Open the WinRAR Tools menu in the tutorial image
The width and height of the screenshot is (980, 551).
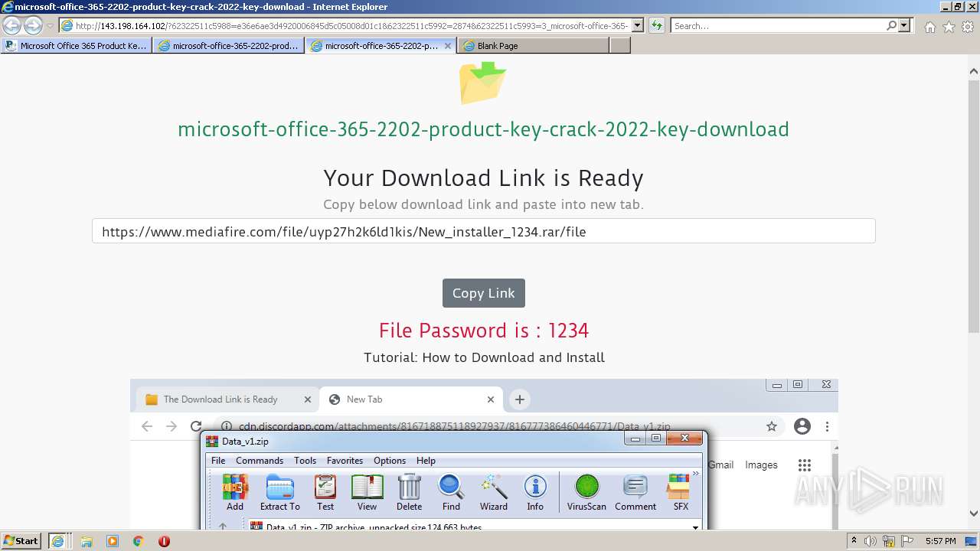(305, 461)
